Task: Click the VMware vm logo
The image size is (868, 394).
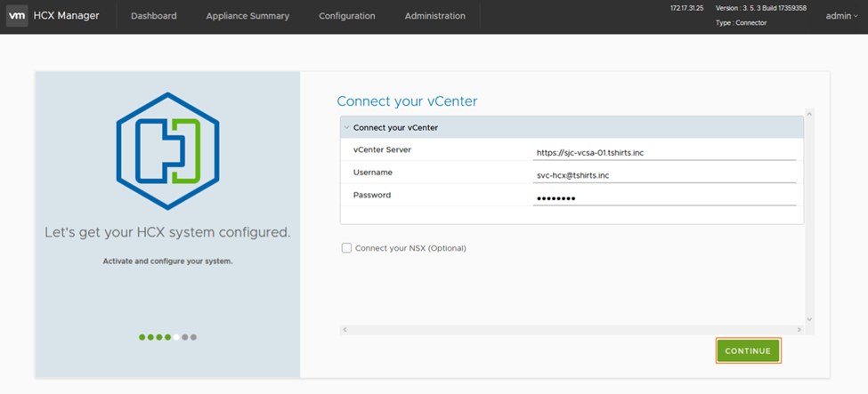Action: click(16, 16)
